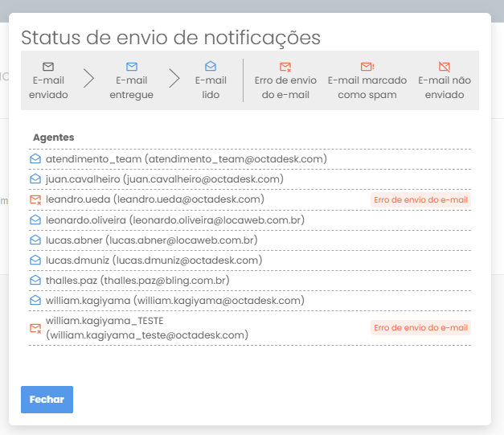Click the Erro de envio do e-mail legend label
Screen dimensions: 504x435
[285, 88]
